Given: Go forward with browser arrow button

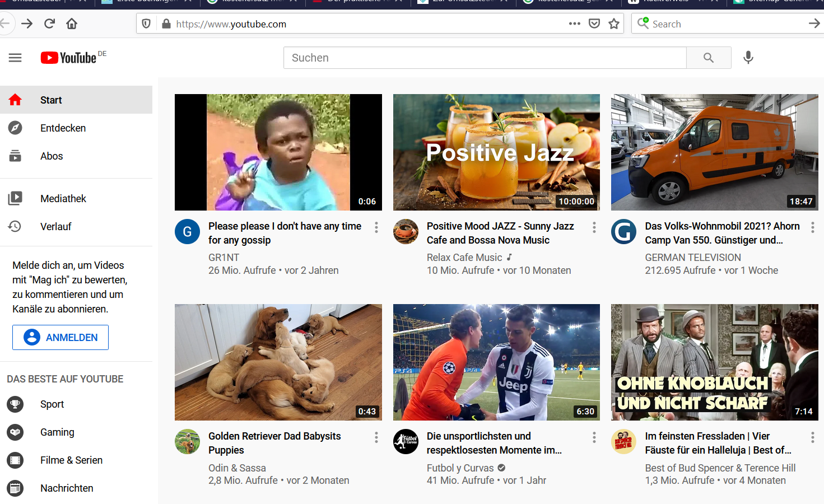Looking at the screenshot, I should pyautogui.click(x=26, y=24).
